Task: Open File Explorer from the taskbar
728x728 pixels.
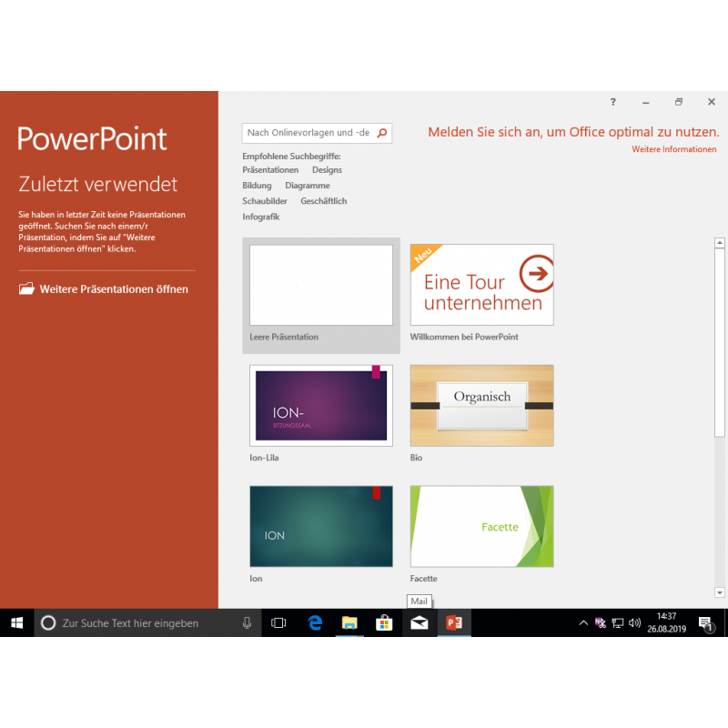Action: [349, 623]
